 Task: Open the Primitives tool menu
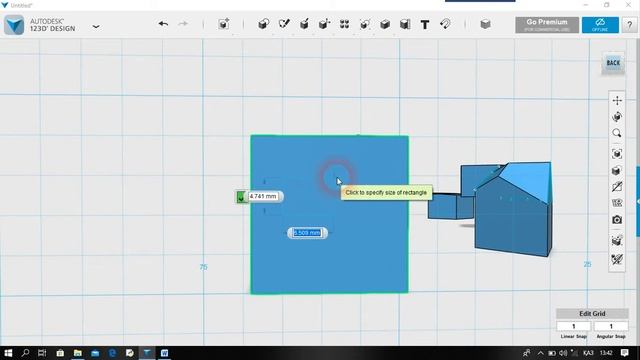[x=264, y=24]
